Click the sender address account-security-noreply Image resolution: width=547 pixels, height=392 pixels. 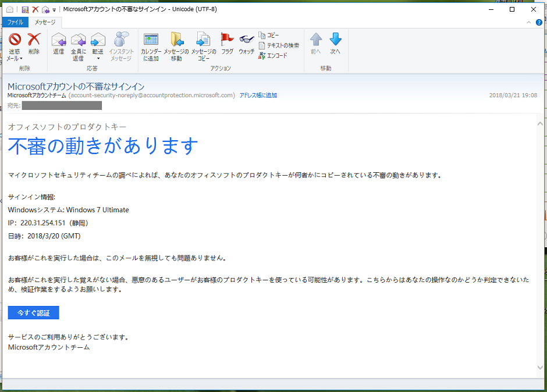click(x=152, y=95)
